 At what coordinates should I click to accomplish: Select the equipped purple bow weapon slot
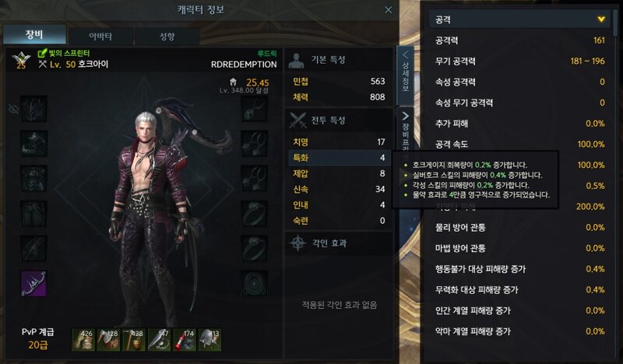coord(33,283)
